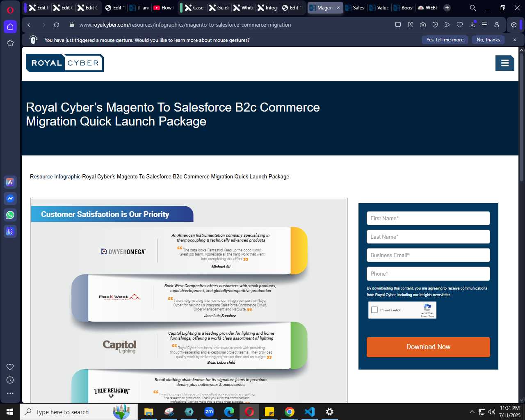
Task: Switch to the Guide tab
Action: pos(219,8)
